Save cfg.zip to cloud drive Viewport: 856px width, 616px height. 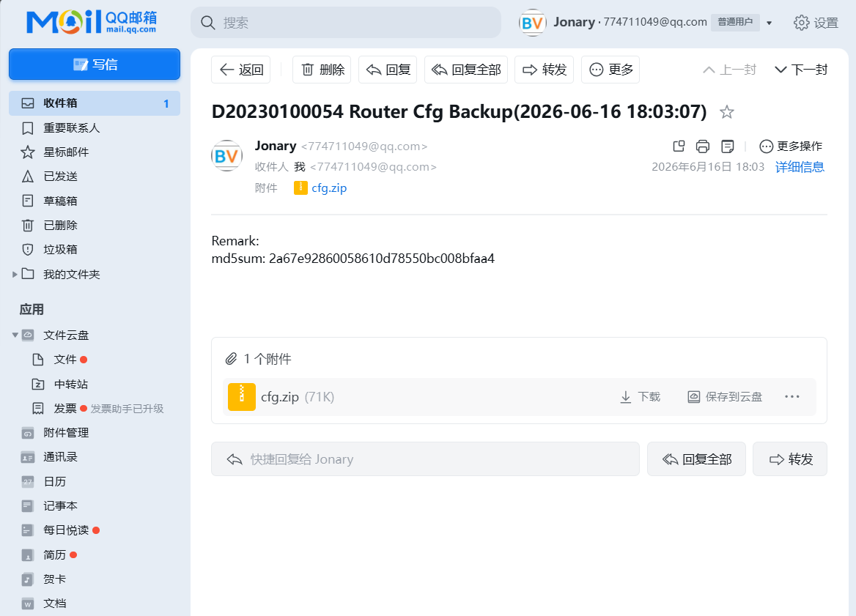pyautogui.click(x=724, y=397)
